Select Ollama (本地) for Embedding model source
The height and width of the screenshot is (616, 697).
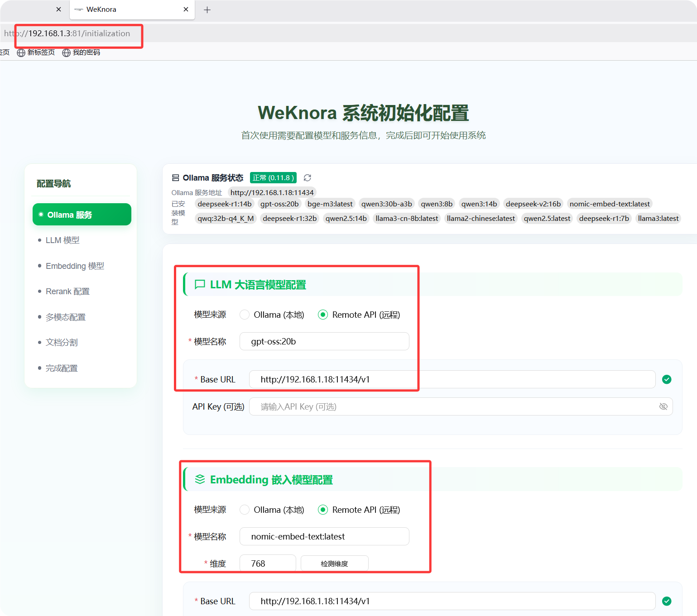[x=245, y=510]
